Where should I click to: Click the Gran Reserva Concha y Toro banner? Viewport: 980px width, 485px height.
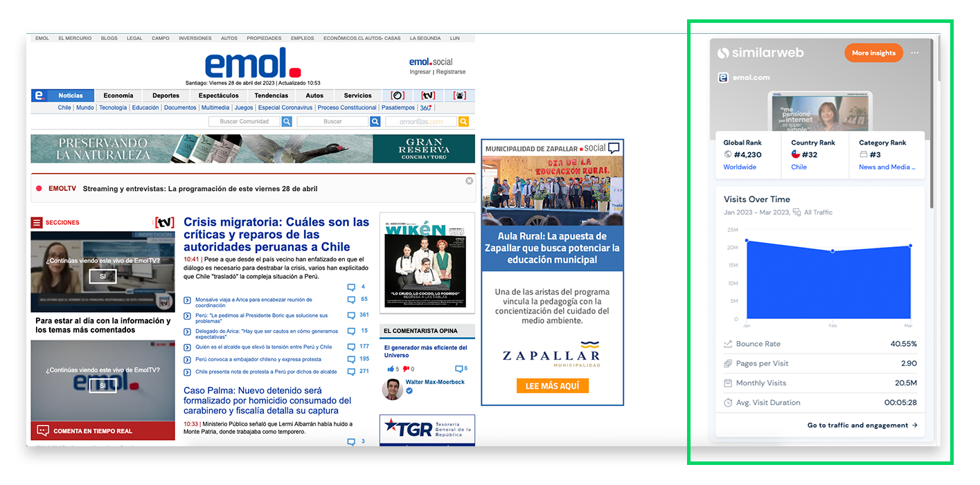tap(253, 149)
